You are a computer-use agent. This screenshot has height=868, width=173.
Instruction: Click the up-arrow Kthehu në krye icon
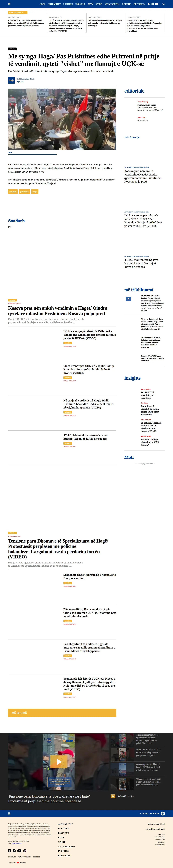pos(163,813)
